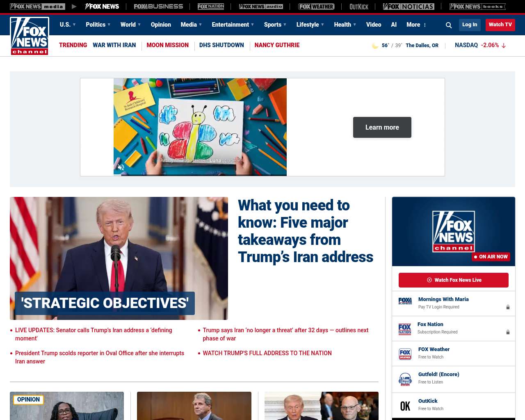Viewport: 525px width, 420px height.
Task: Open OutKick logo in top network bar
Action: pyautogui.click(x=359, y=7)
